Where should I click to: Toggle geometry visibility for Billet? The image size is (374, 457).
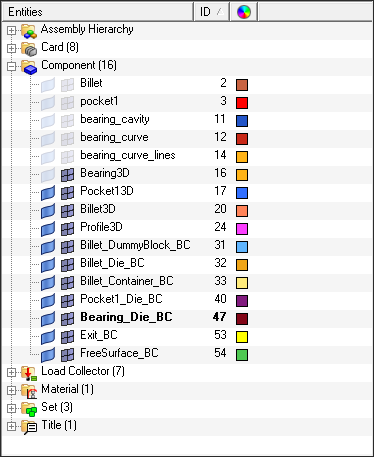coord(48,85)
